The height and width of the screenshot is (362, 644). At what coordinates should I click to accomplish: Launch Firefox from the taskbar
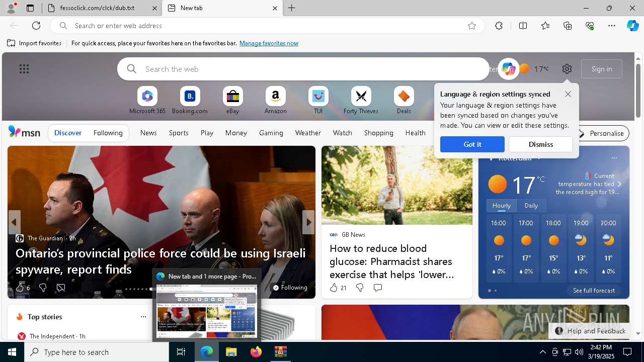click(x=256, y=352)
